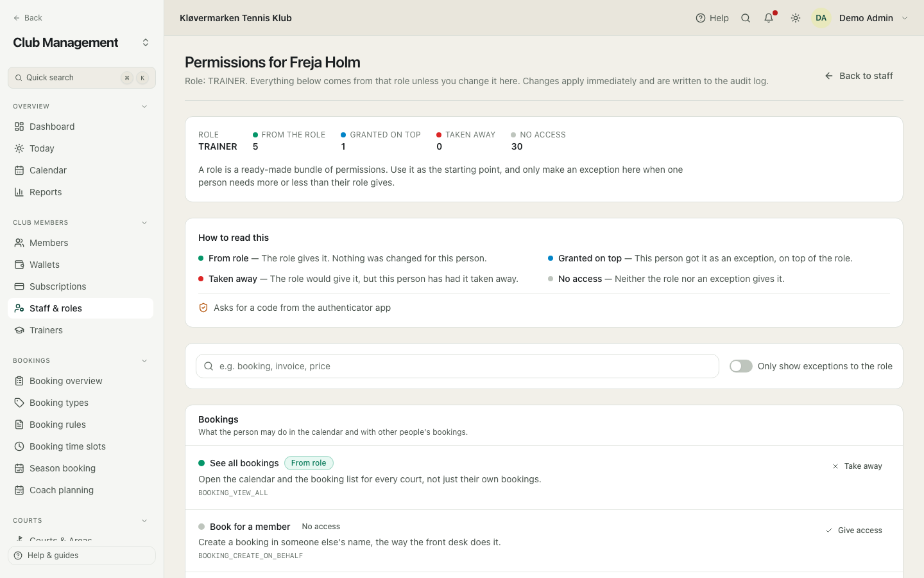This screenshot has height=578, width=924.
Task: Click the DA avatar
Action: coord(821,18)
